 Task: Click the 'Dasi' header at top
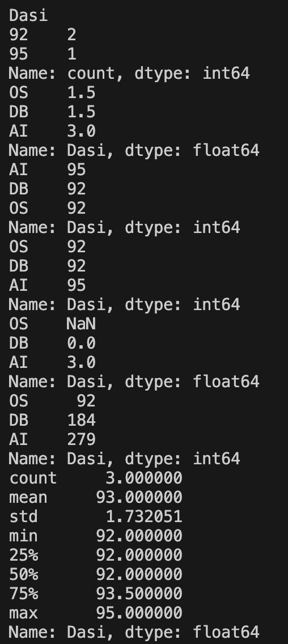tap(28, 16)
